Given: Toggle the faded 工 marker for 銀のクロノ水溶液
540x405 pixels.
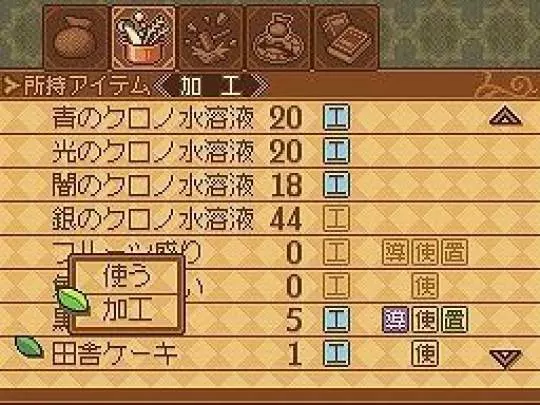Looking at the screenshot, I should [336, 218].
